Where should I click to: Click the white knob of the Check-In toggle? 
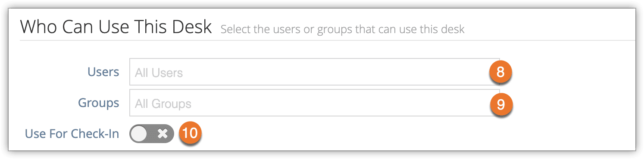click(x=139, y=134)
